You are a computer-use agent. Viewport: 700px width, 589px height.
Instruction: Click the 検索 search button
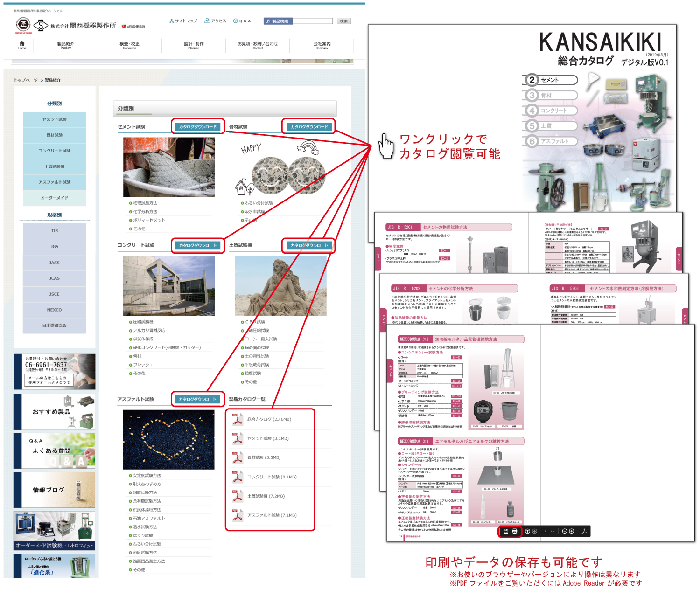coord(344,21)
